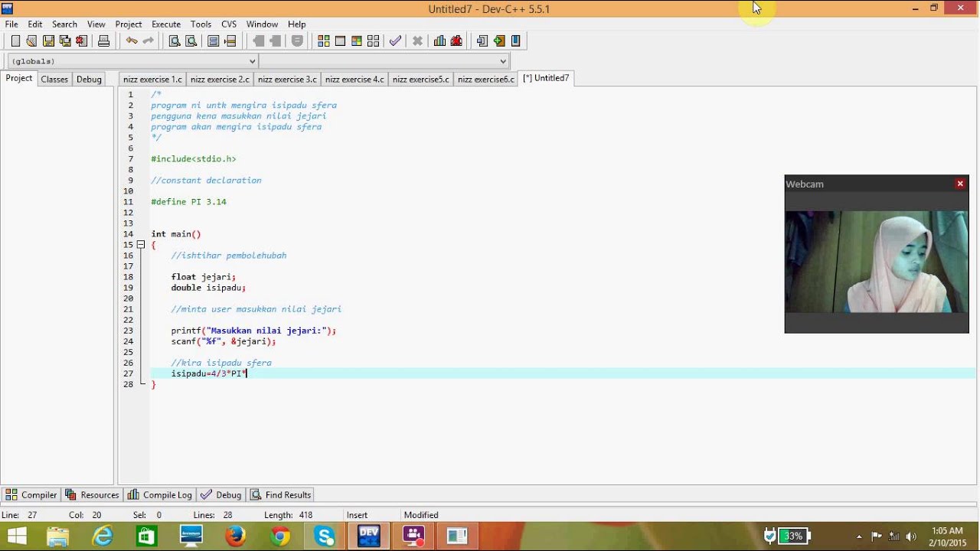Click the Windows Start button

16,536
